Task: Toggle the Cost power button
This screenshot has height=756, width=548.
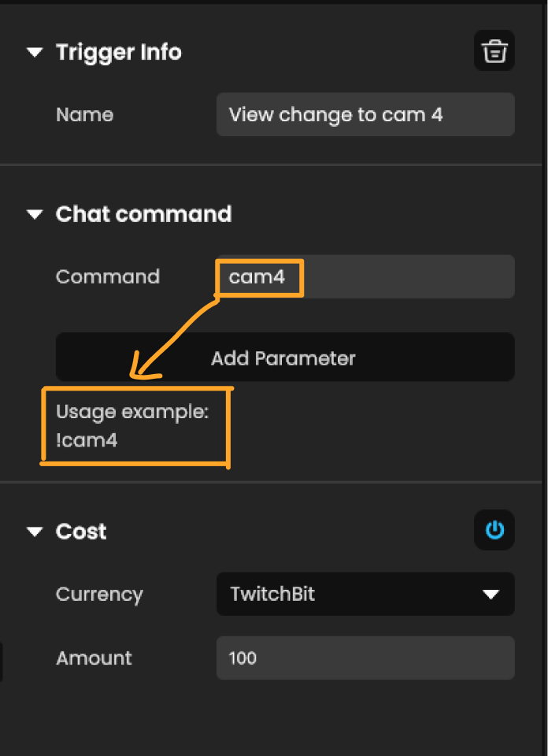Action: (494, 530)
